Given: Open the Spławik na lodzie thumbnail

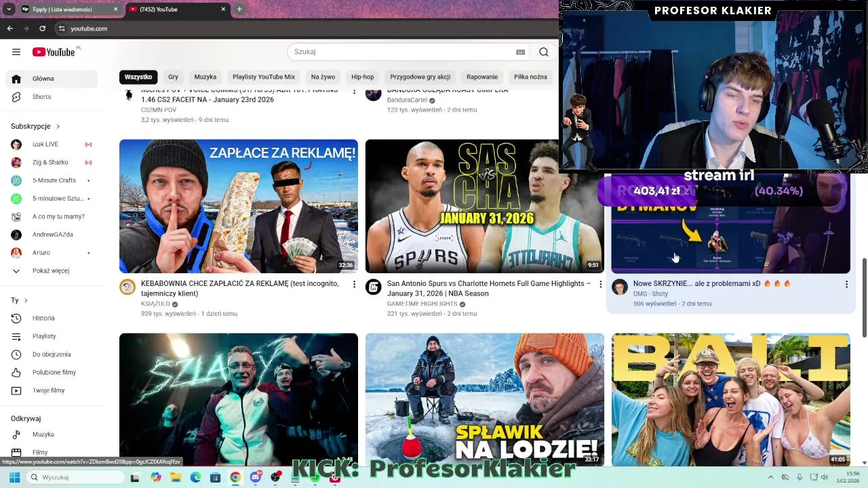Looking at the screenshot, I should click(484, 399).
